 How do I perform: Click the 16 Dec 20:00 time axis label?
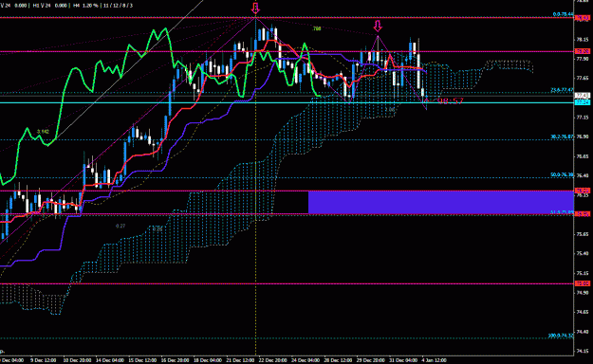176,360
